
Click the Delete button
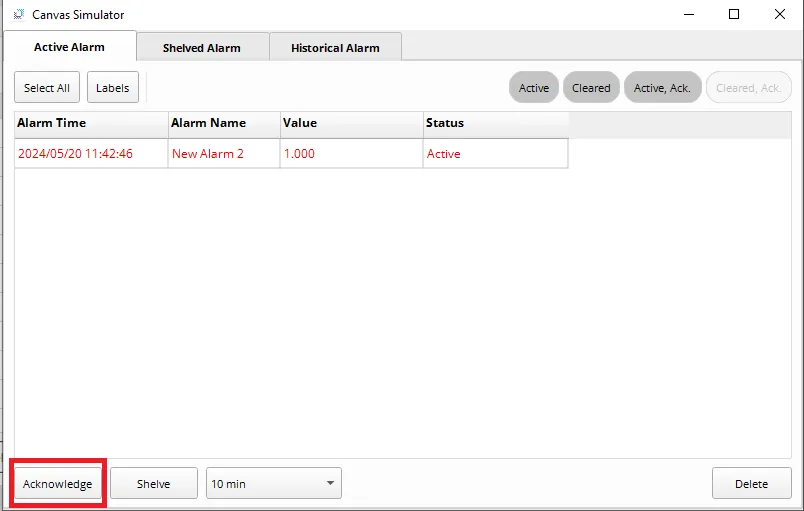751,484
